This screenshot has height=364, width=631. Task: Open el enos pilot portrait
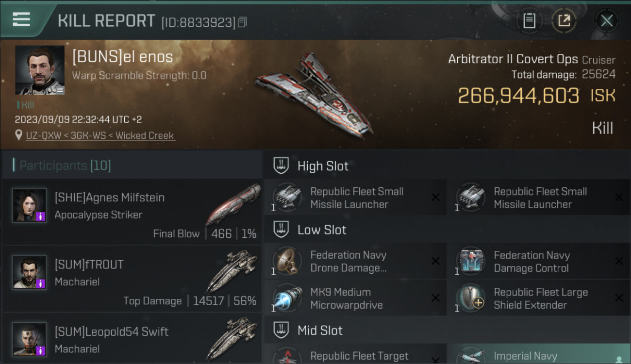40,70
